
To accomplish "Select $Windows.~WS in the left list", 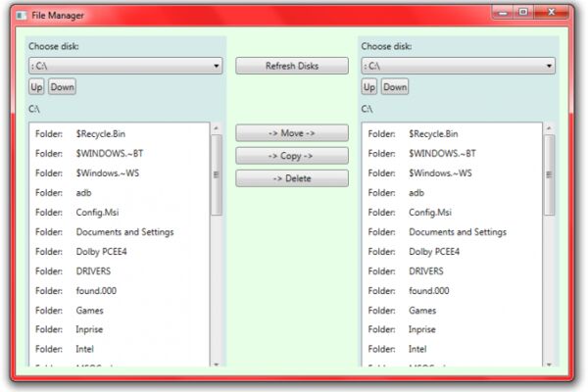I will (x=120, y=172).
